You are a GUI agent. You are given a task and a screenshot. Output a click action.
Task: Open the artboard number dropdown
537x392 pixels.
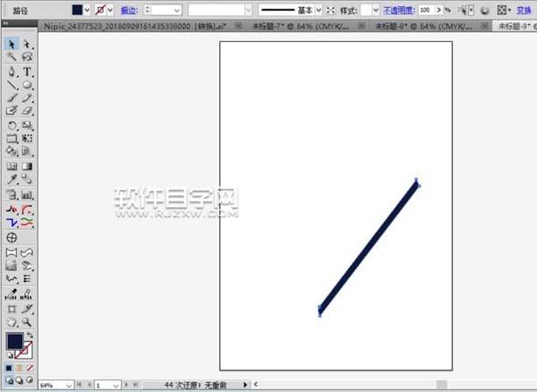(115, 386)
